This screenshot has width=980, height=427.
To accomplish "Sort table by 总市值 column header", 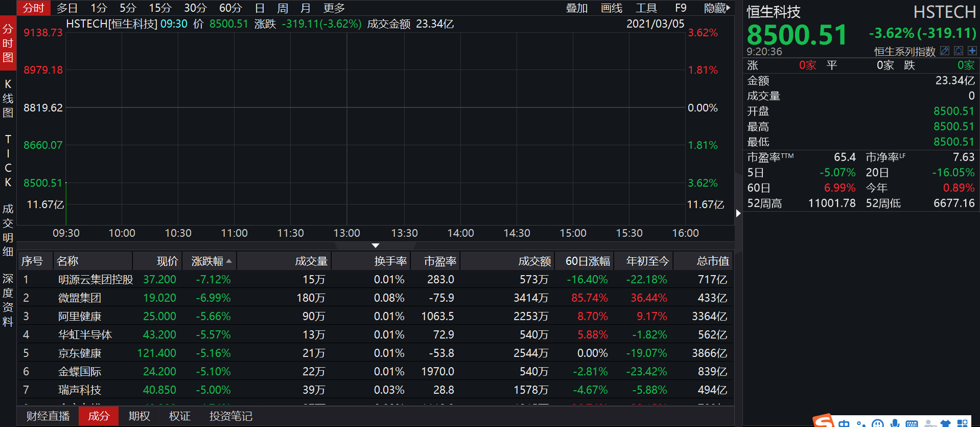I will tap(703, 261).
